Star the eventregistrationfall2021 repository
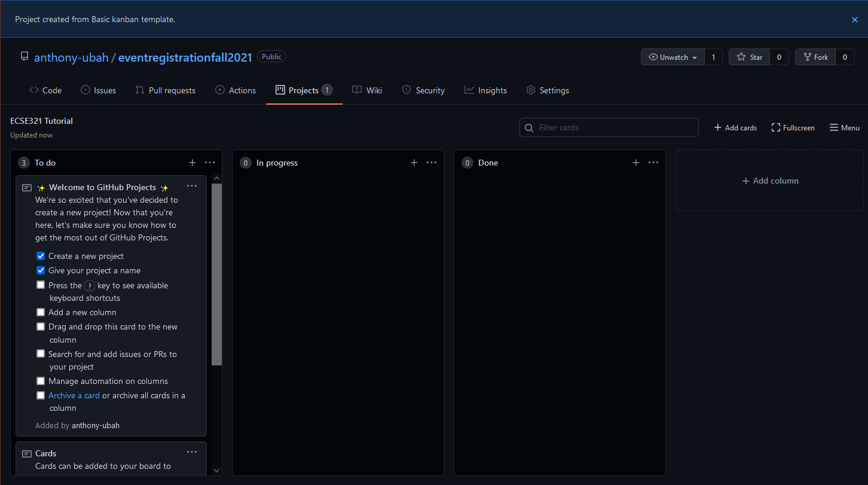868x485 pixels. [x=749, y=57]
